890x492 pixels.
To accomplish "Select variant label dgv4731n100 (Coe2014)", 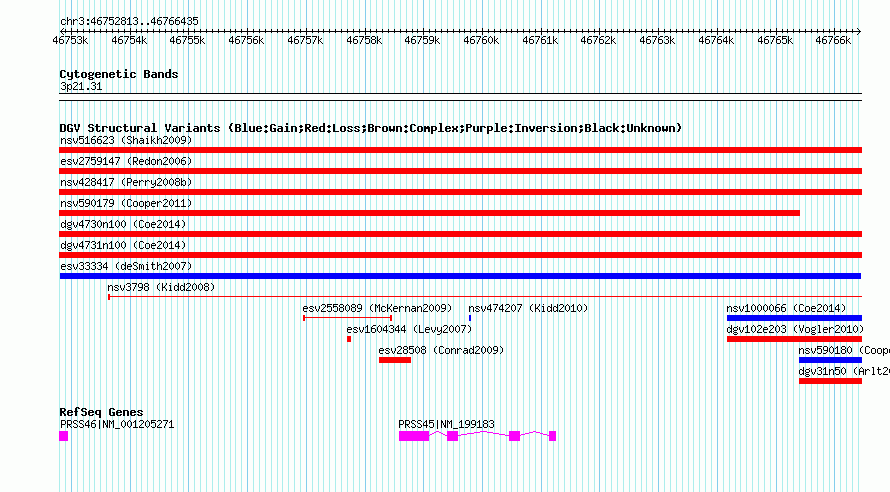I will pos(123,245).
